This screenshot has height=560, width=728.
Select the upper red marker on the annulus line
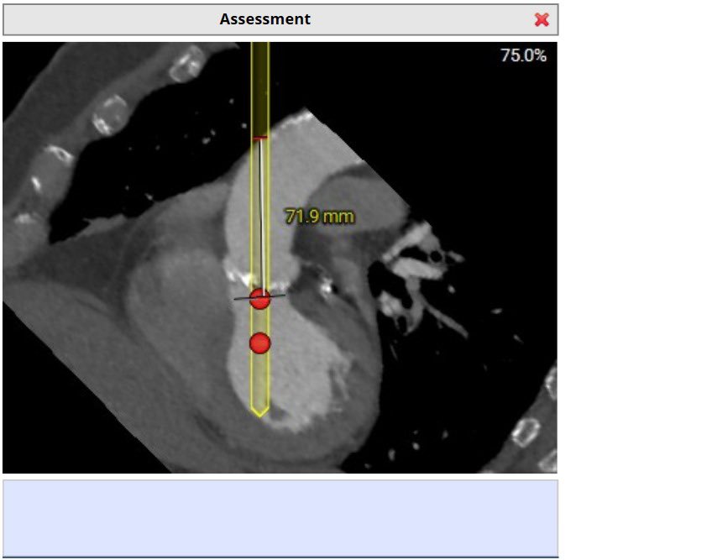click(260, 299)
